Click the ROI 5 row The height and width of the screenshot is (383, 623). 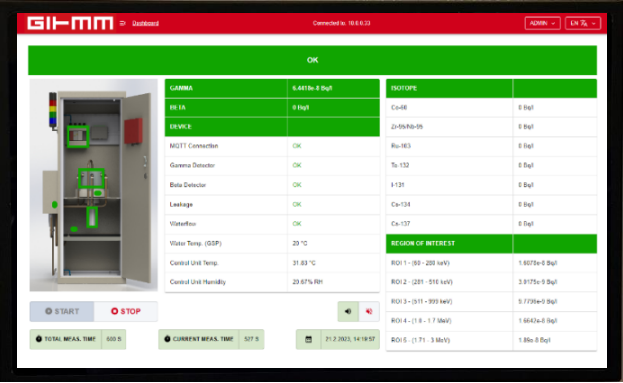pyautogui.click(x=491, y=340)
